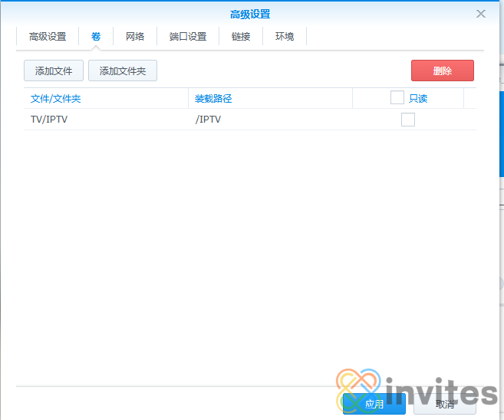
Task: Open the 网络 tab
Action: [135, 37]
